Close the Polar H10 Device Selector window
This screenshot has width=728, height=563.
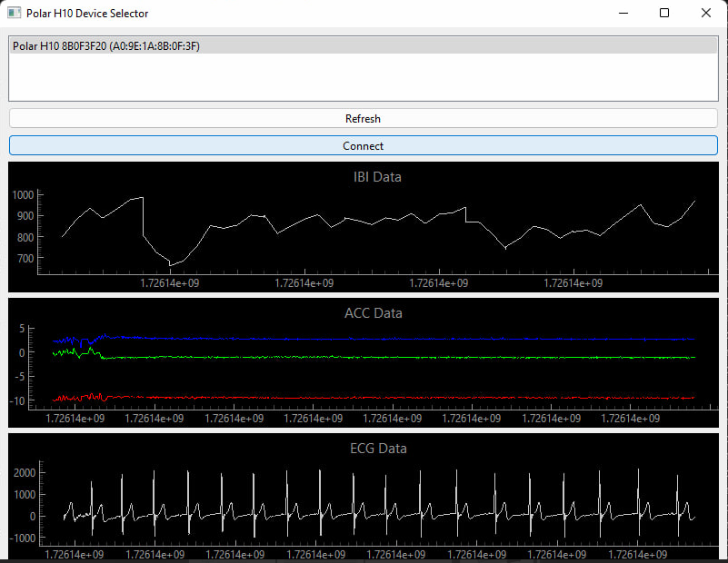tap(706, 14)
